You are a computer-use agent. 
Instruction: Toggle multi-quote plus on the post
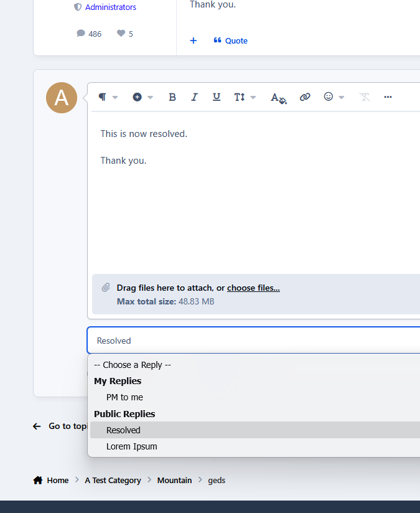[194, 40]
